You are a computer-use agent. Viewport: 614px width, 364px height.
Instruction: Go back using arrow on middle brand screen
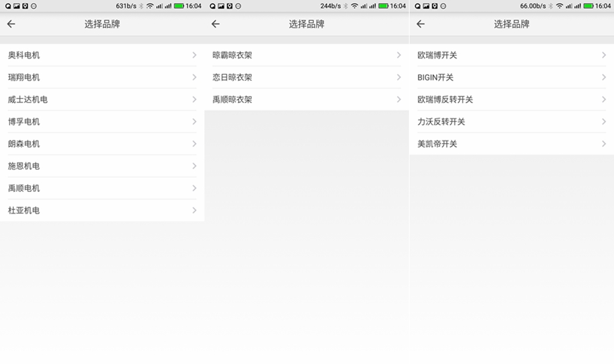[215, 24]
